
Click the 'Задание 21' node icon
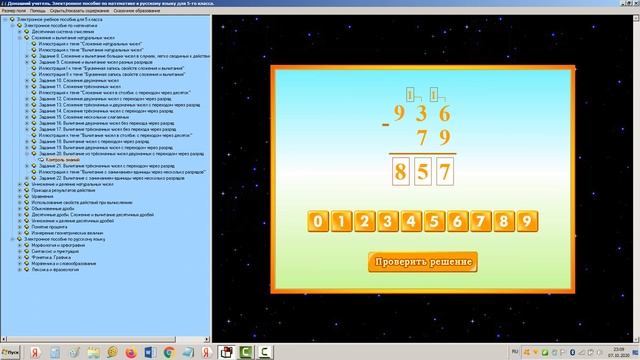coord(34,166)
